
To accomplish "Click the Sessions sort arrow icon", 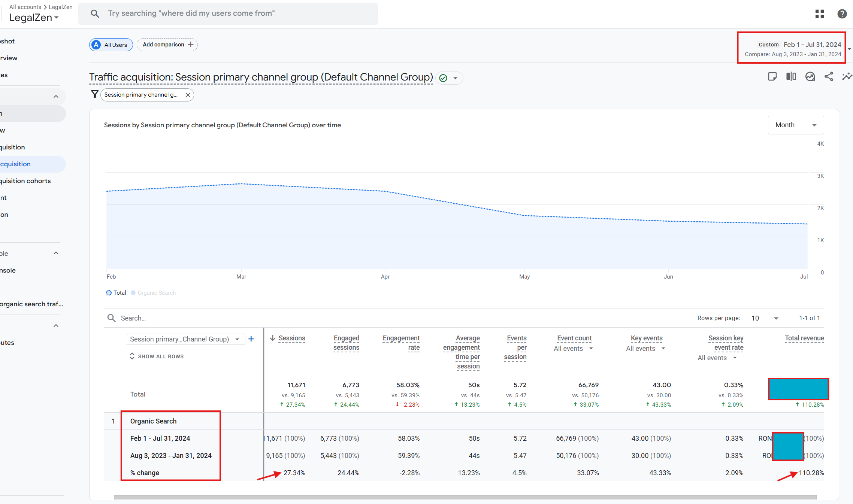I will [x=273, y=338].
